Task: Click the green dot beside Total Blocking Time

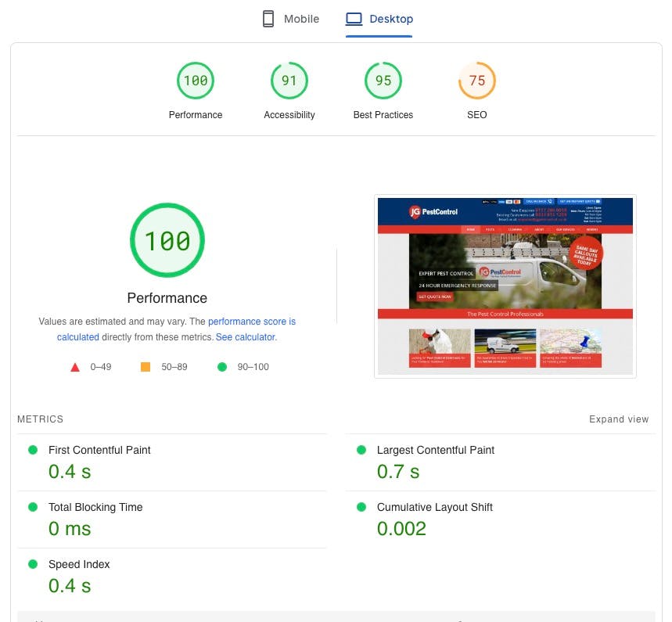Action: (x=33, y=507)
